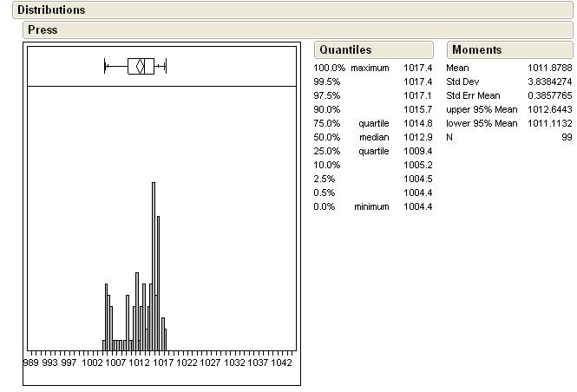Viewport: 577px width, 392px height.
Task: Click the 75.0% quartile row
Action: [x=371, y=123]
